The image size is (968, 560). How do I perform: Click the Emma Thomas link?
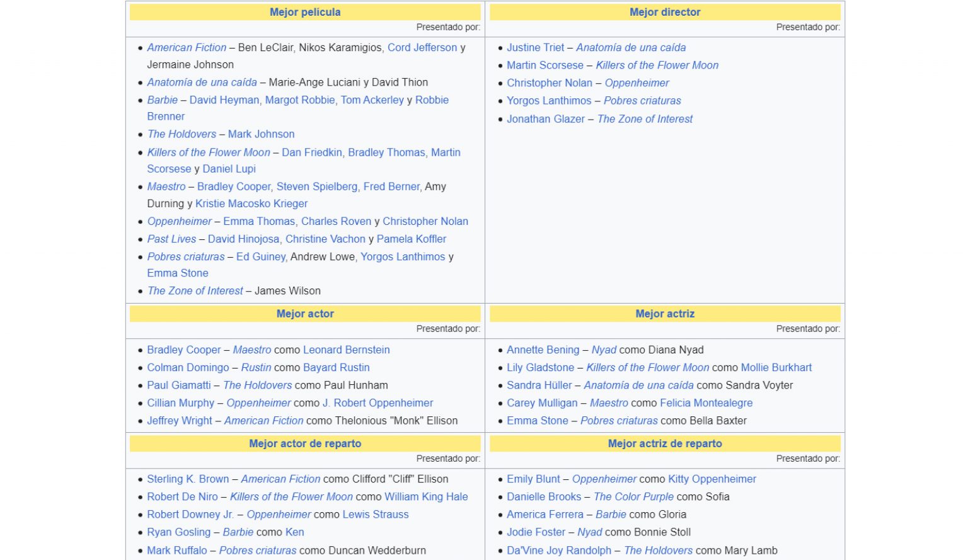click(259, 221)
